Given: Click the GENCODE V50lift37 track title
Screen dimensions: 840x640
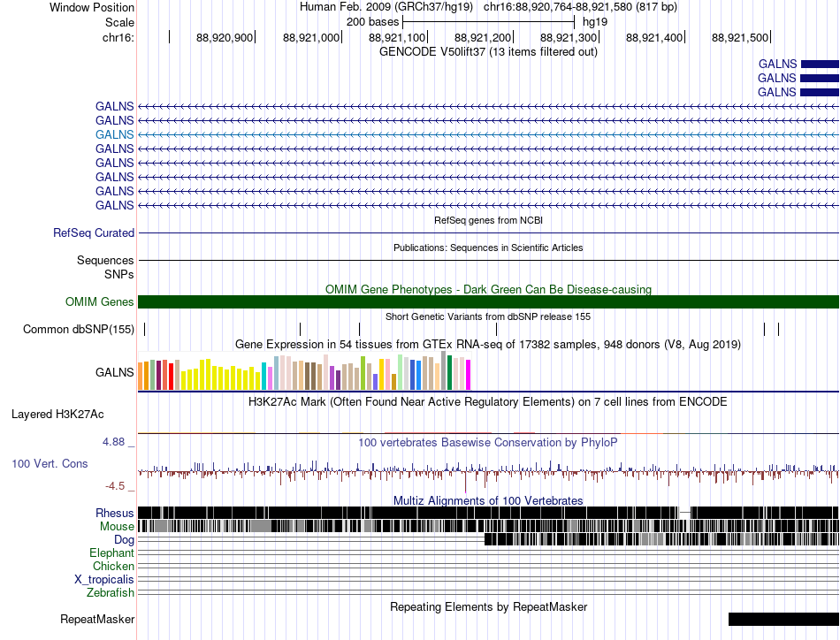Looking at the screenshot, I should (x=489, y=52).
